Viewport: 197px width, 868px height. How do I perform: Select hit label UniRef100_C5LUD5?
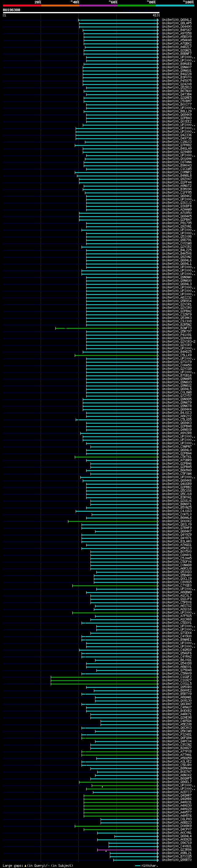pyautogui.click(x=176, y=419)
